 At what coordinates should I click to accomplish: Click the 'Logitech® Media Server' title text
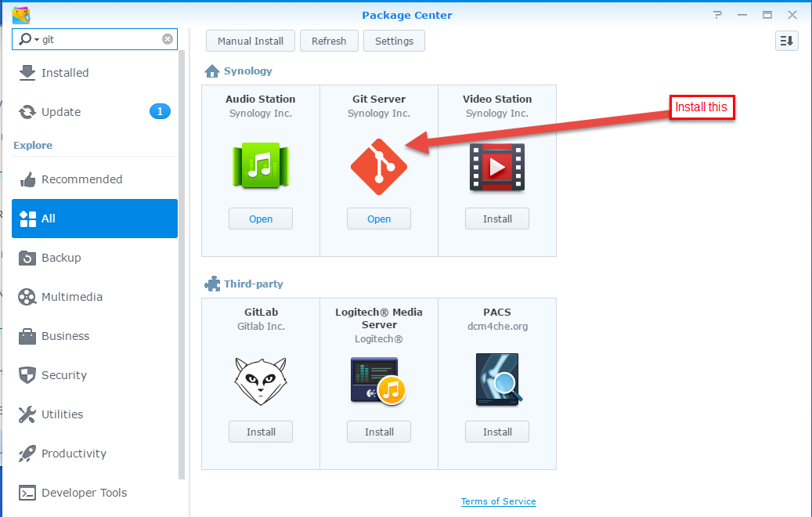tap(379, 318)
